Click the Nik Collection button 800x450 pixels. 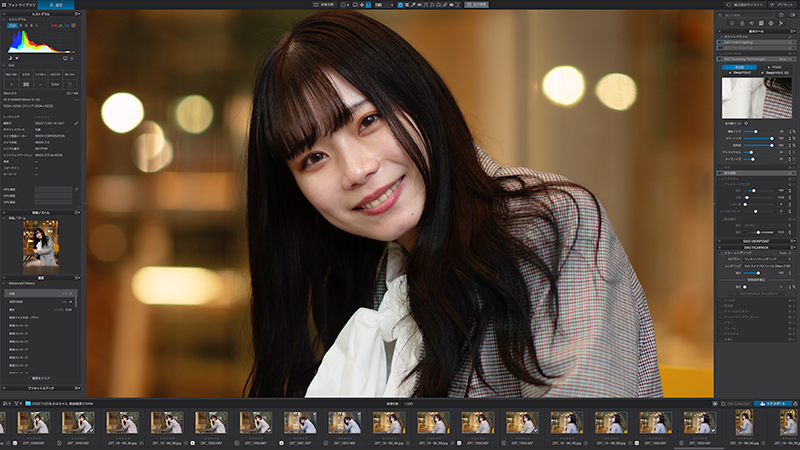[736, 404]
